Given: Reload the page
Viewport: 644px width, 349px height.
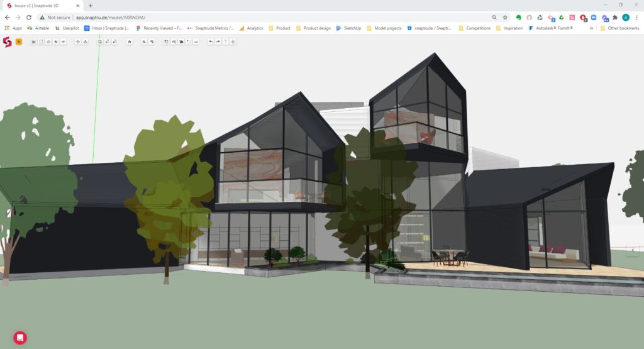Looking at the screenshot, I should click(x=29, y=18).
